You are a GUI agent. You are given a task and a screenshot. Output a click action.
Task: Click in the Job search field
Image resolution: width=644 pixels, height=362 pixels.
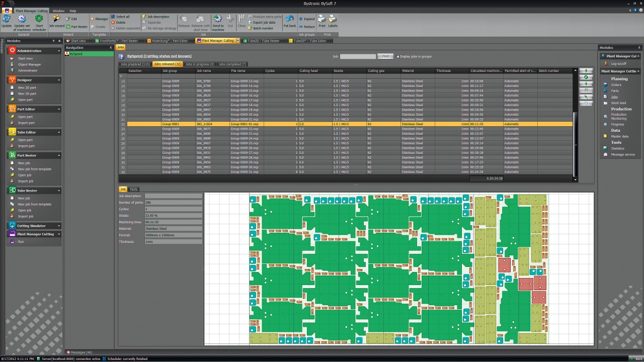358,56
